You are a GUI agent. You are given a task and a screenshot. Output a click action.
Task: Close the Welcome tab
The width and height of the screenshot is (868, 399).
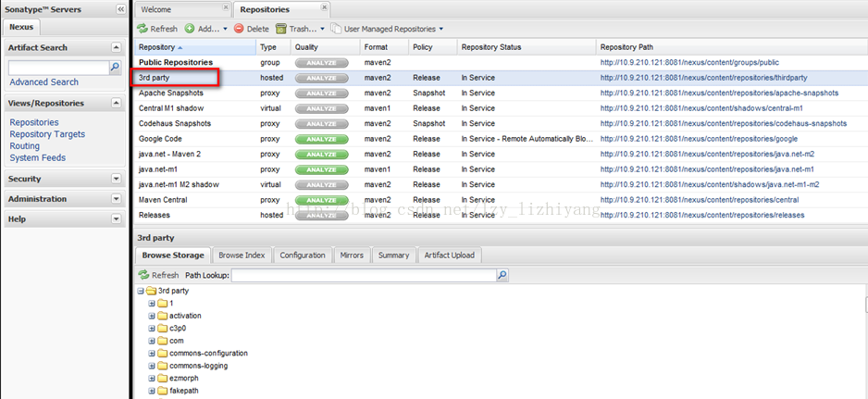[x=225, y=7]
